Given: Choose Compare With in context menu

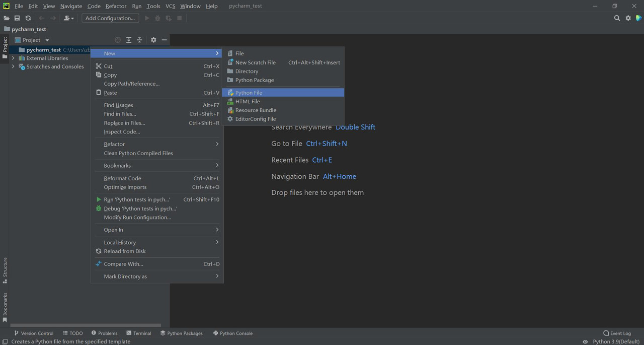Looking at the screenshot, I should (157, 264).
